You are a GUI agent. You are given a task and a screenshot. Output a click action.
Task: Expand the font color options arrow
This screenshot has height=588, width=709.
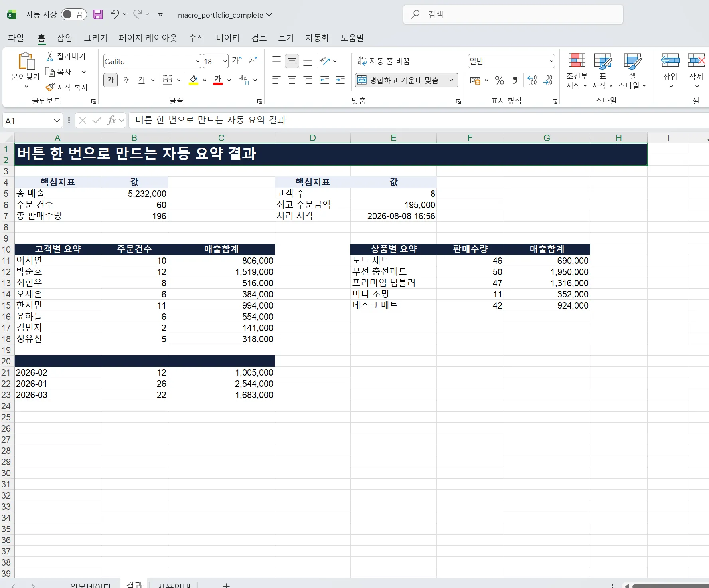(x=229, y=80)
